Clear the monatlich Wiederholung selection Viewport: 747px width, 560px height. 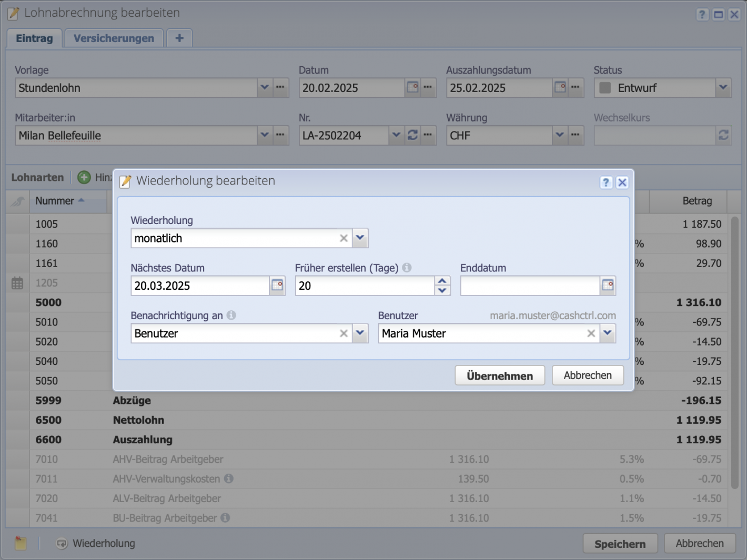pos(344,238)
